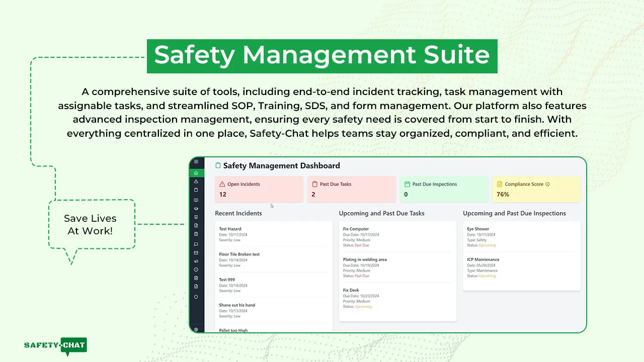
Task: Open the chat bubble sidebar icon
Action: (x=196, y=244)
